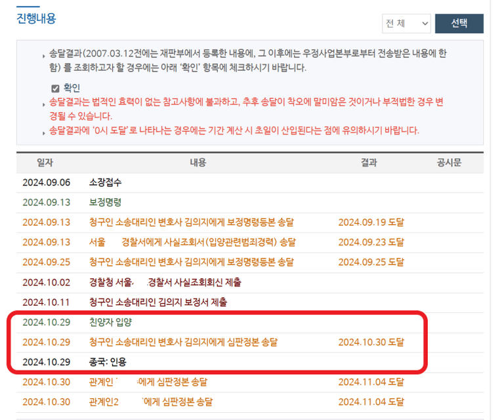Click the 결과 column header

(x=369, y=163)
